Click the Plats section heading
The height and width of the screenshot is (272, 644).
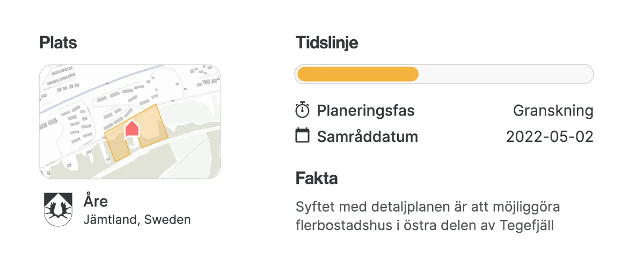(58, 42)
